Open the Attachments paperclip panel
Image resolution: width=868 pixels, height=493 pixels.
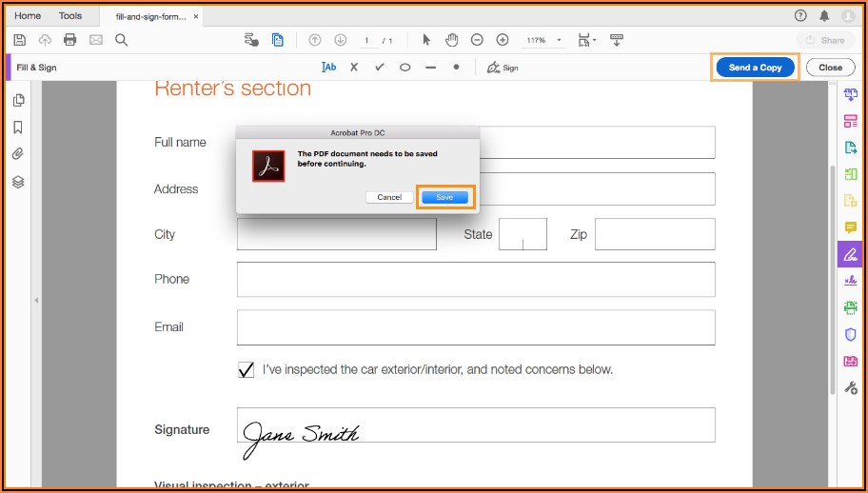[x=18, y=154]
